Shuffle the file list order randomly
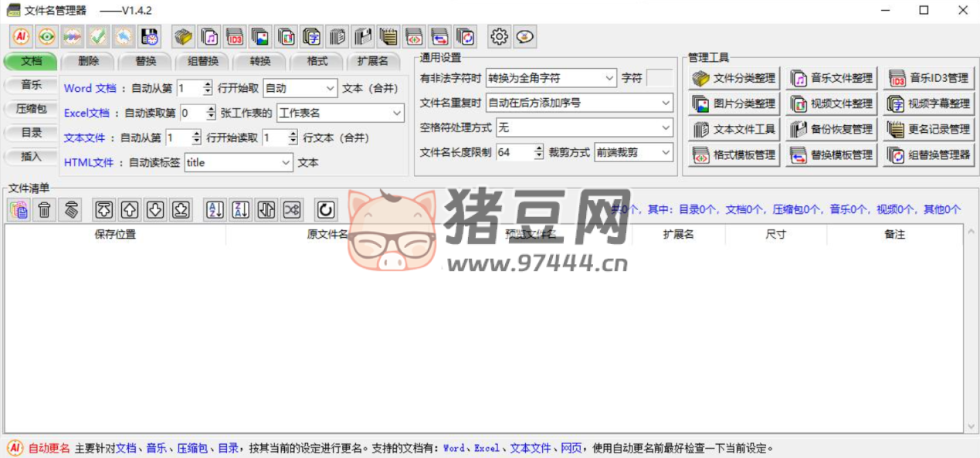This screenshot has width=980, height=458. click(x=291, y=209)
